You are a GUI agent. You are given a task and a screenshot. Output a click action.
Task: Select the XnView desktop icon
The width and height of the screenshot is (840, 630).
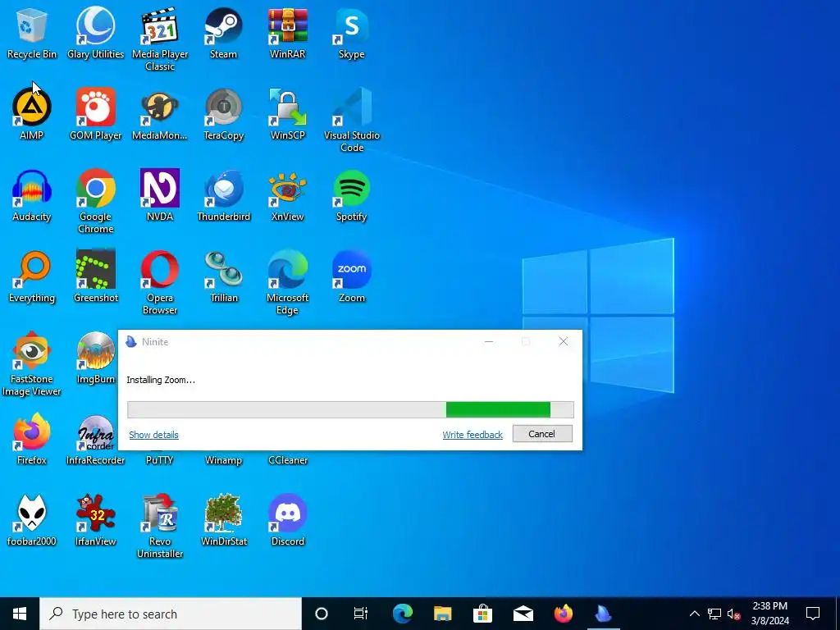pos(288,195)
